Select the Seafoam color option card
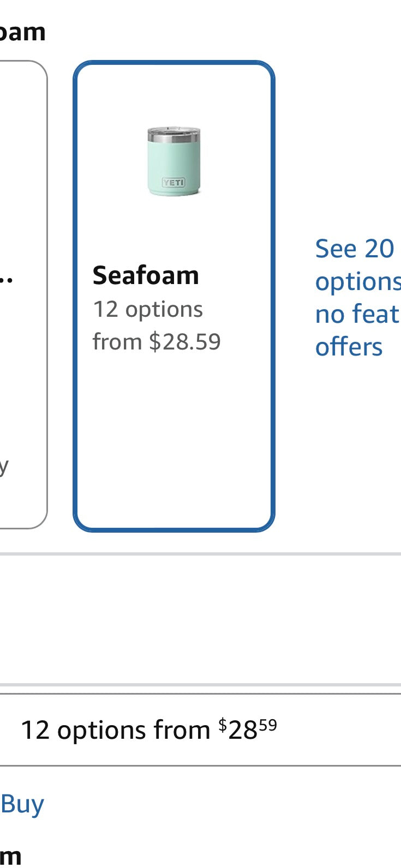Viewport: 401px width, 868px height. point(174,296)
